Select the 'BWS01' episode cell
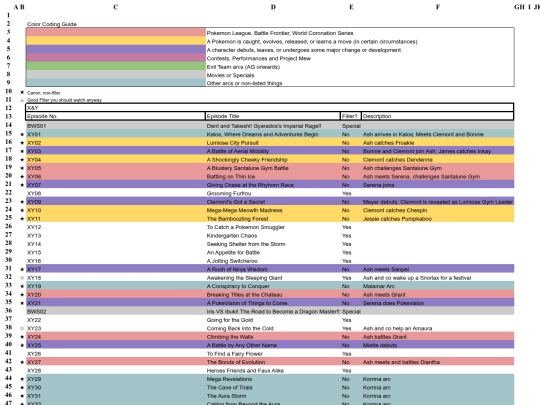This screenshot has height=405, width=540. 116,126
